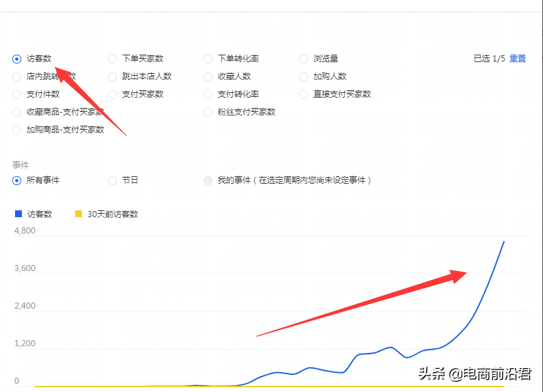
Task: Click the blue visitor line peak
Action: click(x=503, y=242)
